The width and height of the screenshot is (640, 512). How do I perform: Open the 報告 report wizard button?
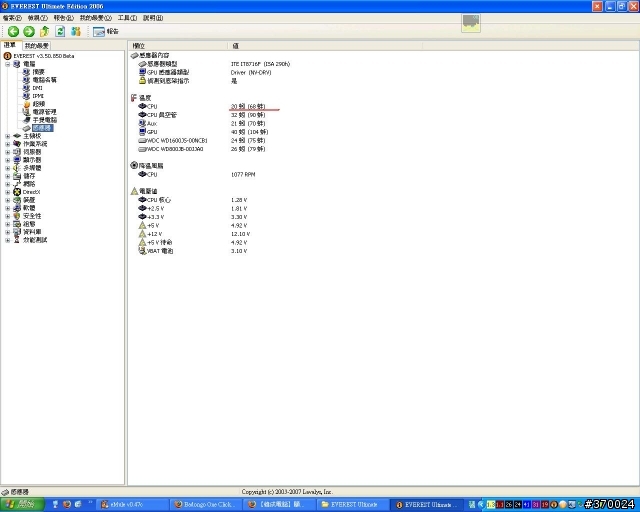click(x=106, y=31)
